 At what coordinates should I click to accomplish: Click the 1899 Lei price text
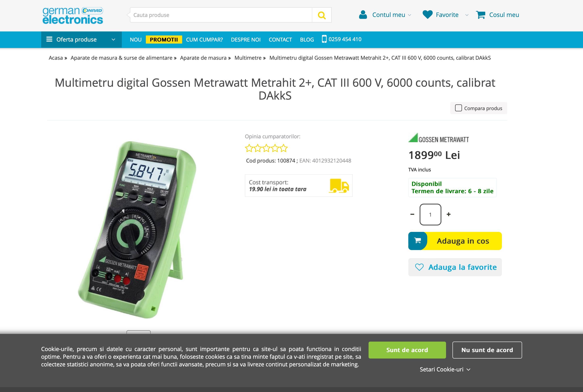click(x=434, y=155)
